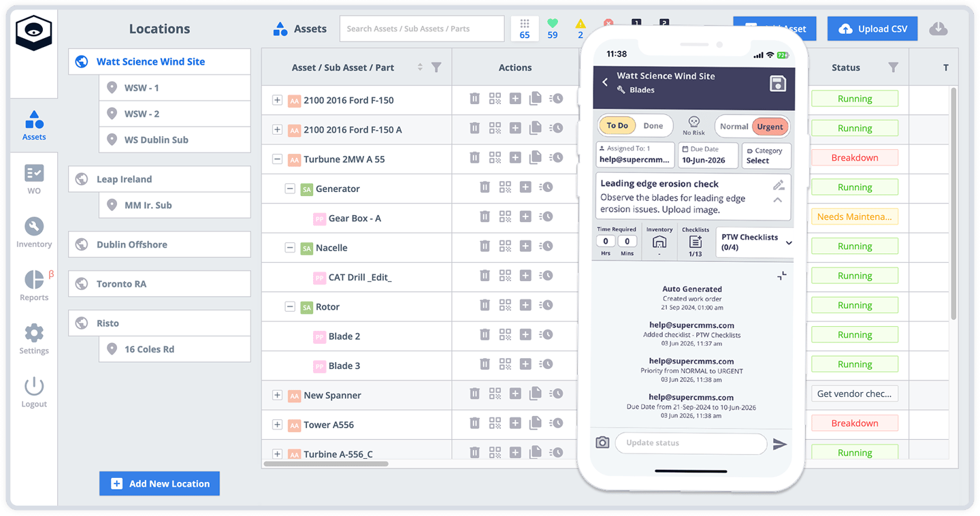Select the Leap Ireland location

[x=160, y=179]
